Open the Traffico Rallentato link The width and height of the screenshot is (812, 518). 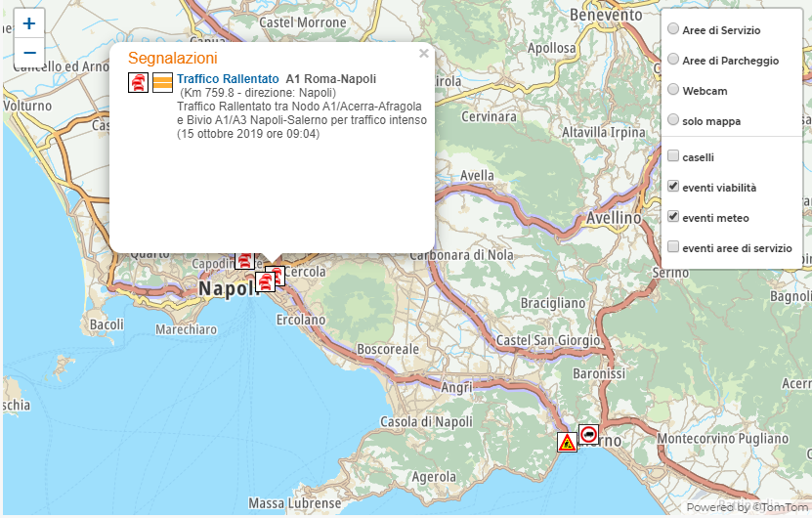click(x=228, y=78)
